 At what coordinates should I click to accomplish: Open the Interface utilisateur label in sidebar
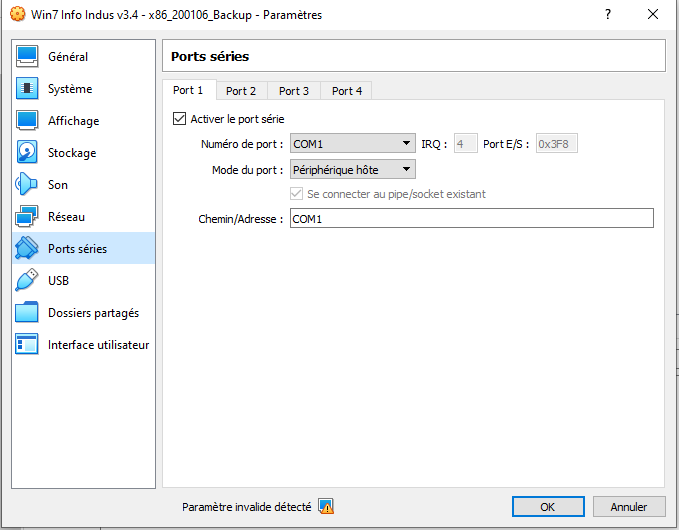coord(99,345)
